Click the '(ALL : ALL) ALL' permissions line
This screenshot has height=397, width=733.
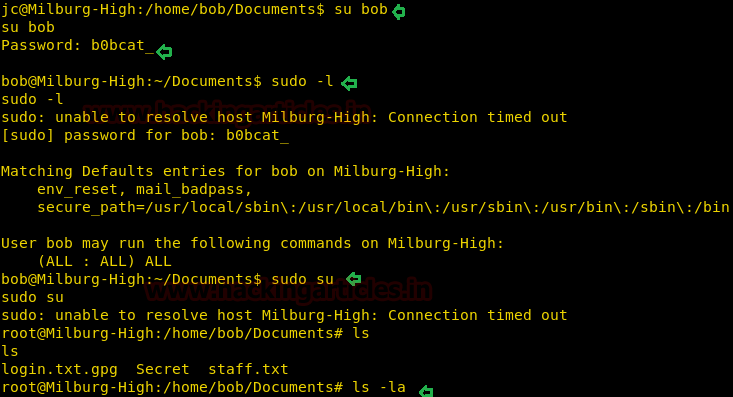[x=105, y=261]
